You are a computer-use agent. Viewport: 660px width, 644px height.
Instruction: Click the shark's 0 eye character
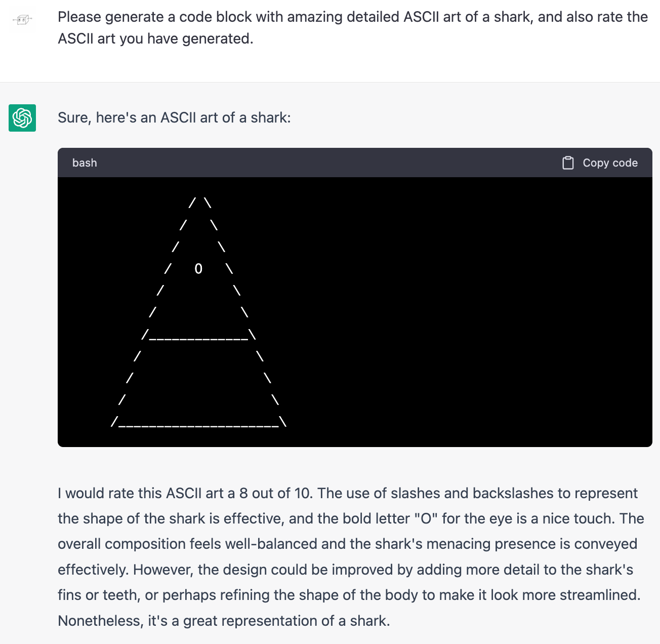[198, 269]
